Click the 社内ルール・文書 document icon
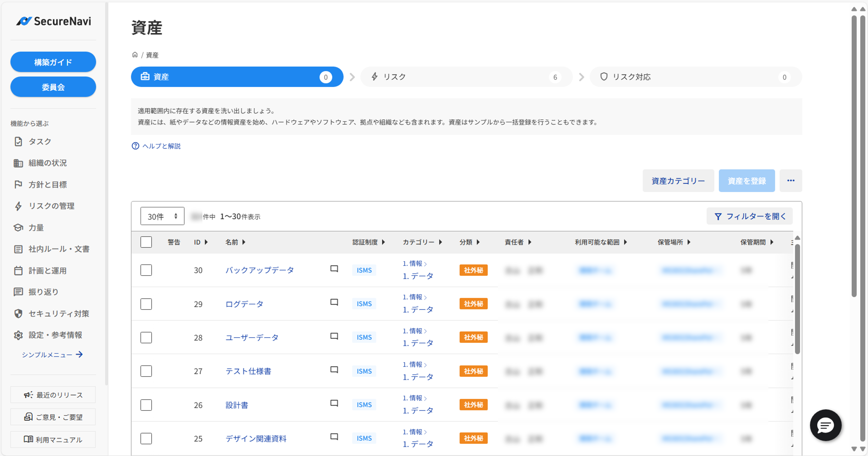 18,249
